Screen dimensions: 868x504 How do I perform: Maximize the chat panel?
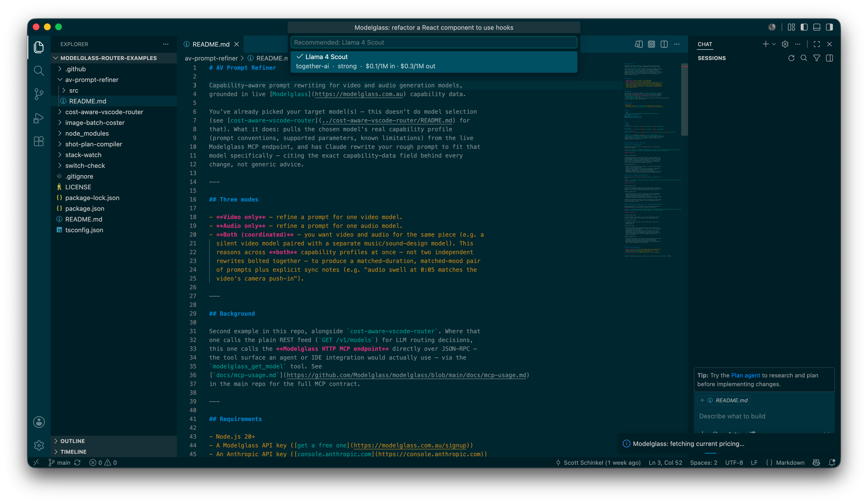tap(817, 44)
